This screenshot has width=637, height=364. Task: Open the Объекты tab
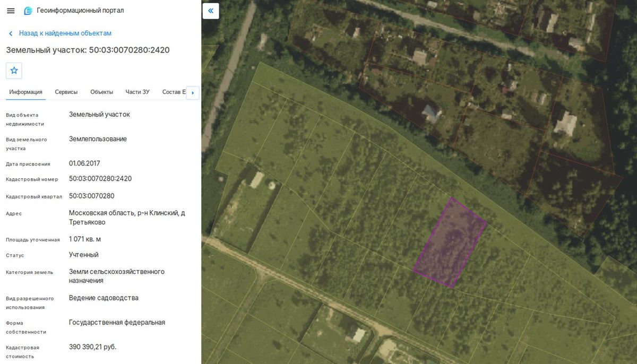pyautogui.click(x=101, y=92)
